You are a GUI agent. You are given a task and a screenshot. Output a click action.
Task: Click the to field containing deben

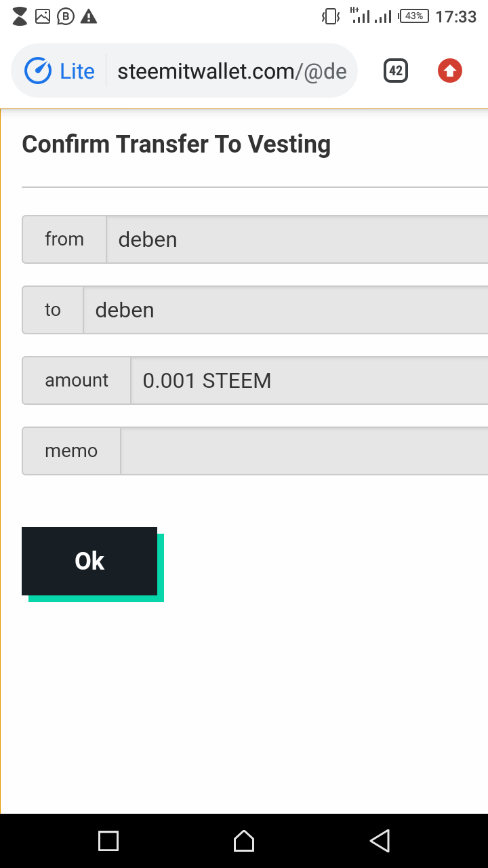click(285, 310)
